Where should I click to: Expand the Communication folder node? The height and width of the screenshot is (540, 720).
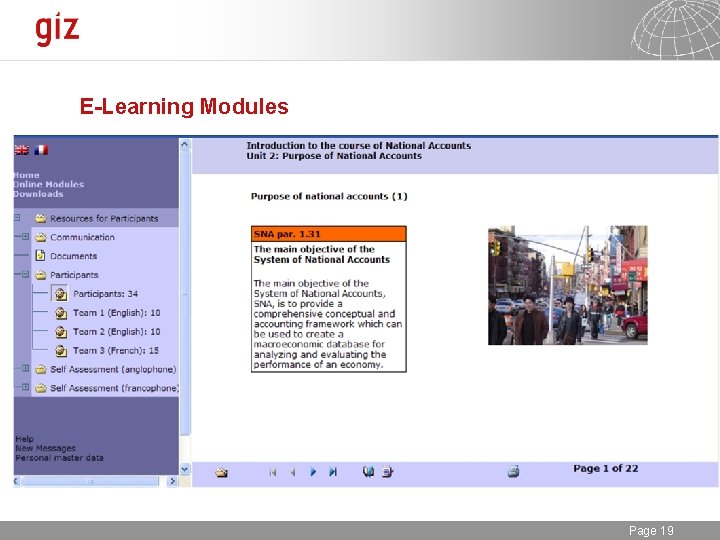[x=25, y=236]
